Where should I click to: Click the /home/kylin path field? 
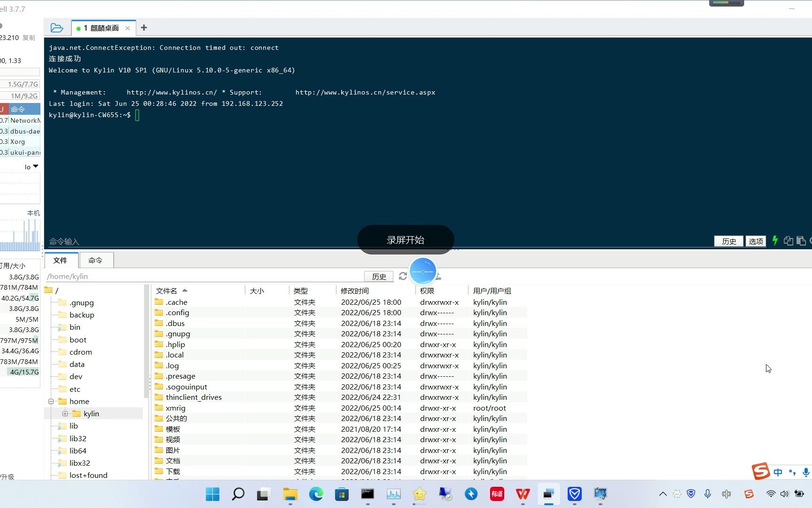click(204, 276)
